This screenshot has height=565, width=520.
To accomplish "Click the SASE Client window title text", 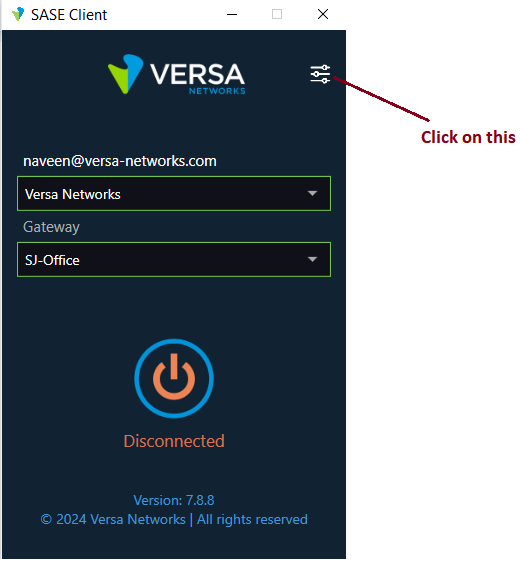I will 69,15.
